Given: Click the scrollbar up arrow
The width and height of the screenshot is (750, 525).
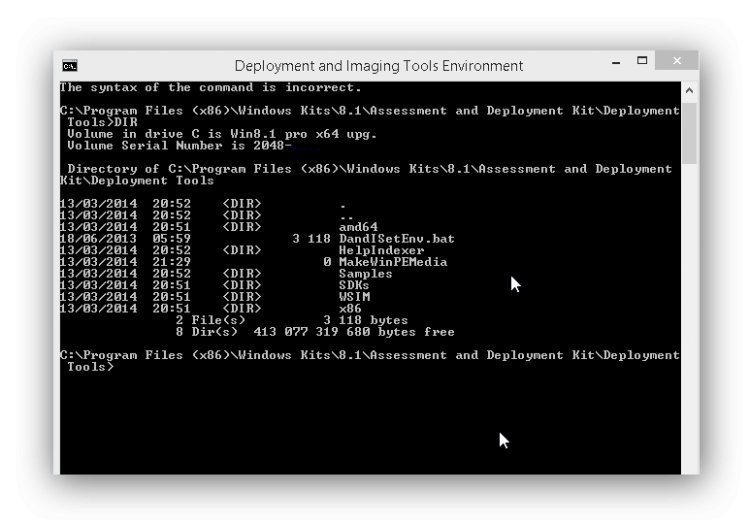Looking at the screenshot, I should pyautogui.click(x=689, y=90).
